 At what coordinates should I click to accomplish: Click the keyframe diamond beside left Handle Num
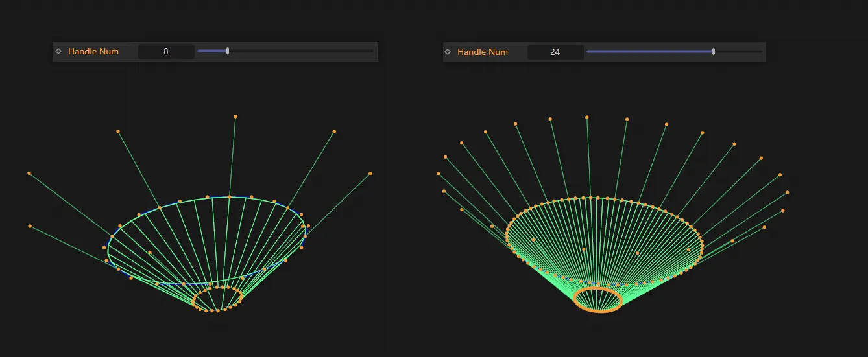pyautogui.click(x=58, y=51)
